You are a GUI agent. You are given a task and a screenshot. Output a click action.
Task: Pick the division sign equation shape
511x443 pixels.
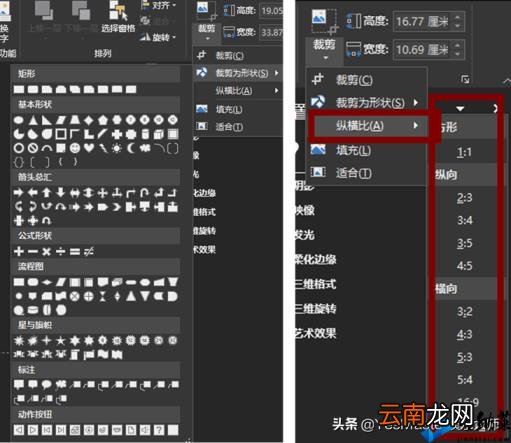(x=61, y=251)
